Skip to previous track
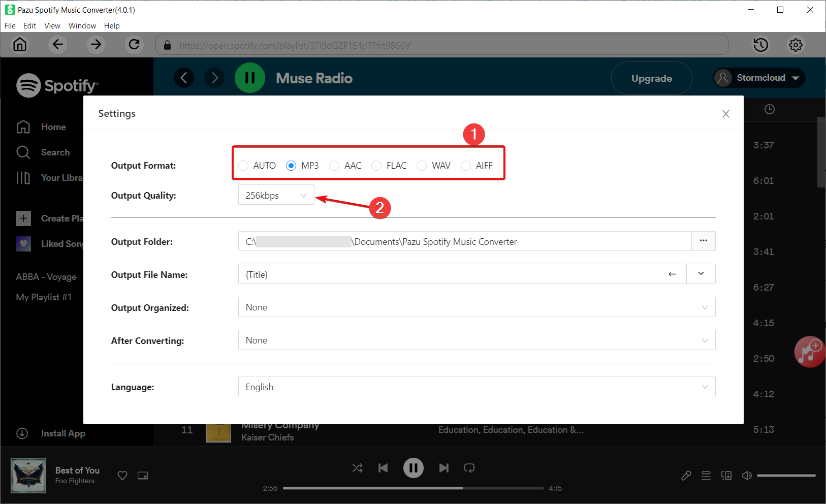This screenshot has height=504, width=826. click(383, 468)
